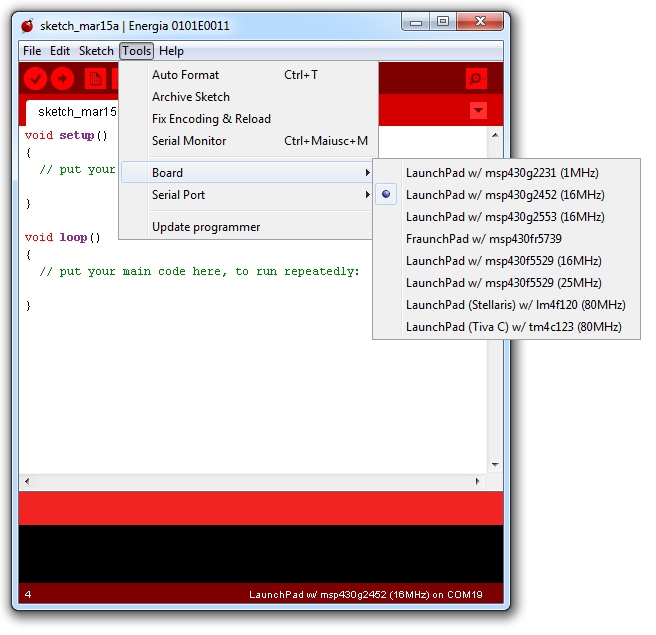
Task: Open Serial Monitor from the menu
Action: point(249,141)
